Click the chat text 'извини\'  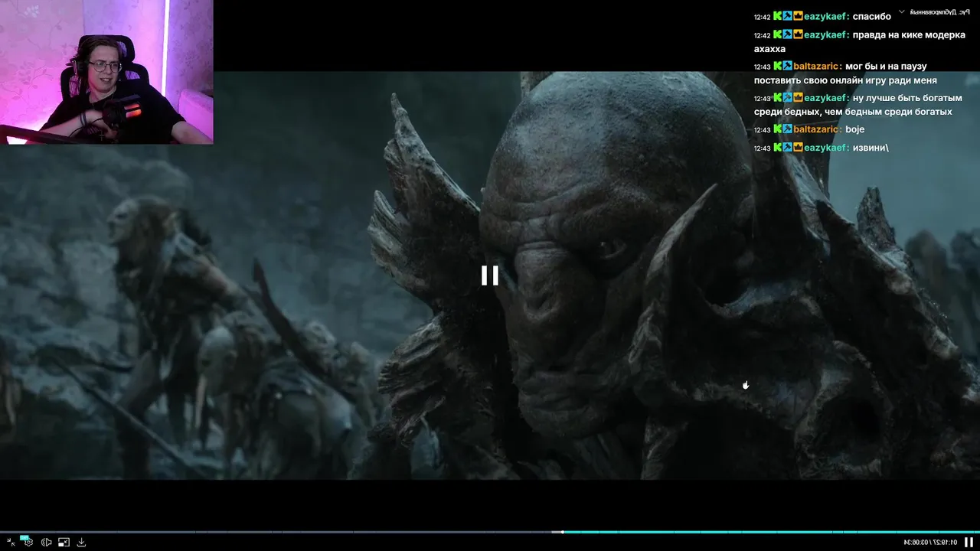click(x=871, y=148)
